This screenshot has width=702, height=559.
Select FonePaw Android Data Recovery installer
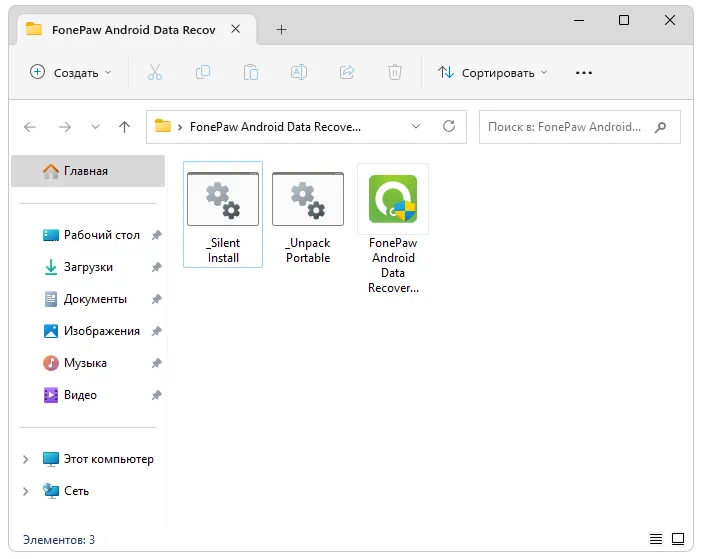(393, 229)
